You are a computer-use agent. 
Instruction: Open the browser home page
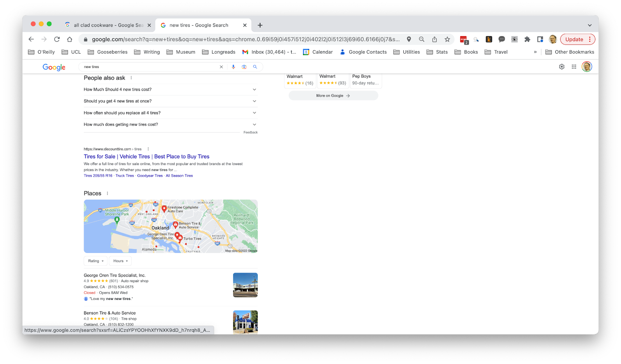pos(69,39)
